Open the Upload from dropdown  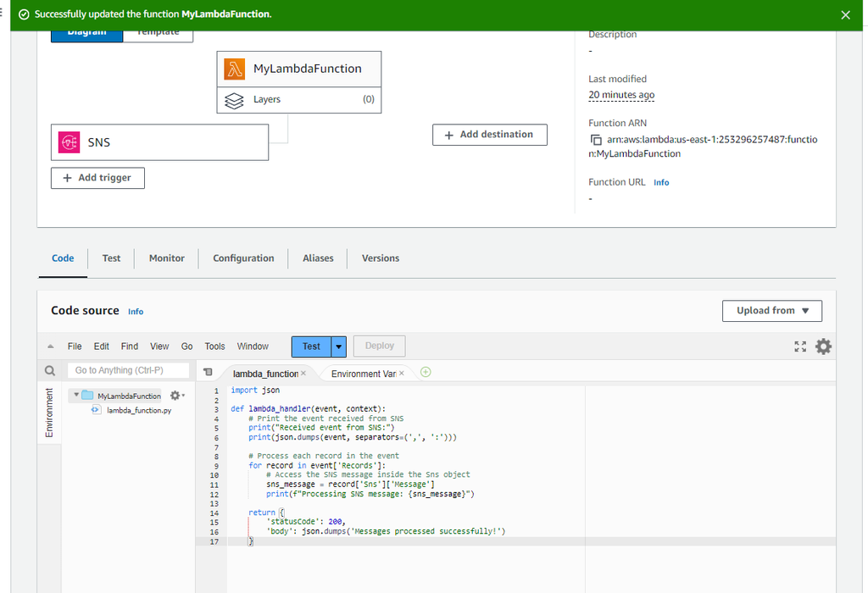tap(771, 310)
